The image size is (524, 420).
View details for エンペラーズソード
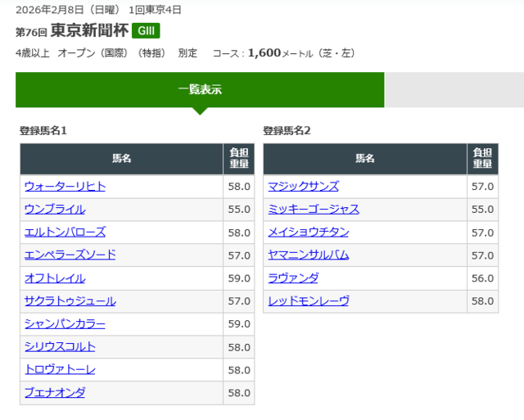coord(70,255)
